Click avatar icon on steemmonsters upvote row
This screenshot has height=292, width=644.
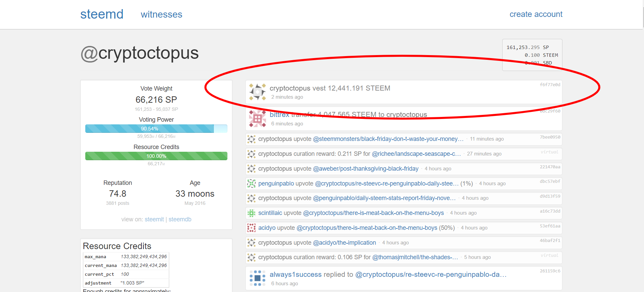click(x=251, y=139)
